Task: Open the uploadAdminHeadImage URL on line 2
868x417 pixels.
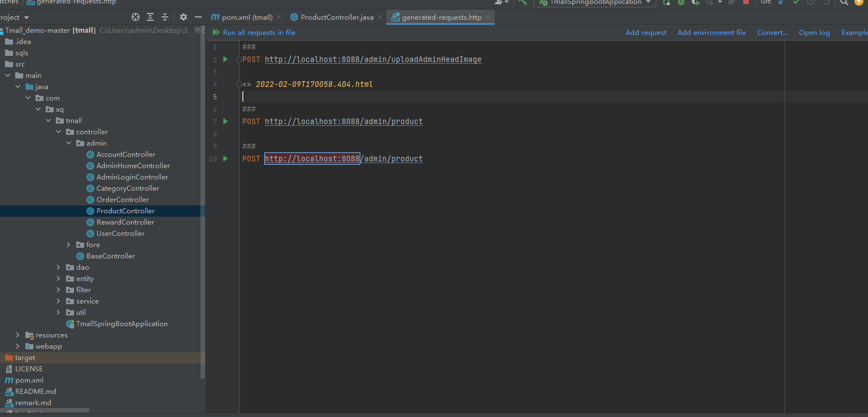Action: point(373,59)
